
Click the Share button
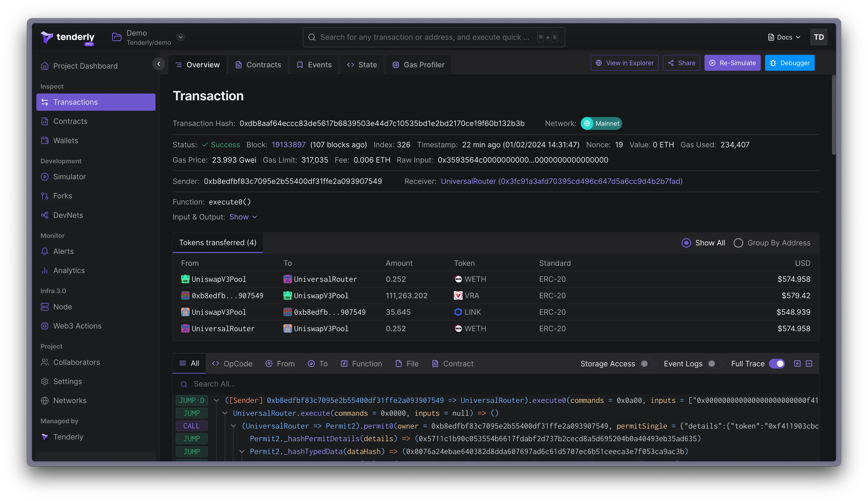[x=681, y=63]
